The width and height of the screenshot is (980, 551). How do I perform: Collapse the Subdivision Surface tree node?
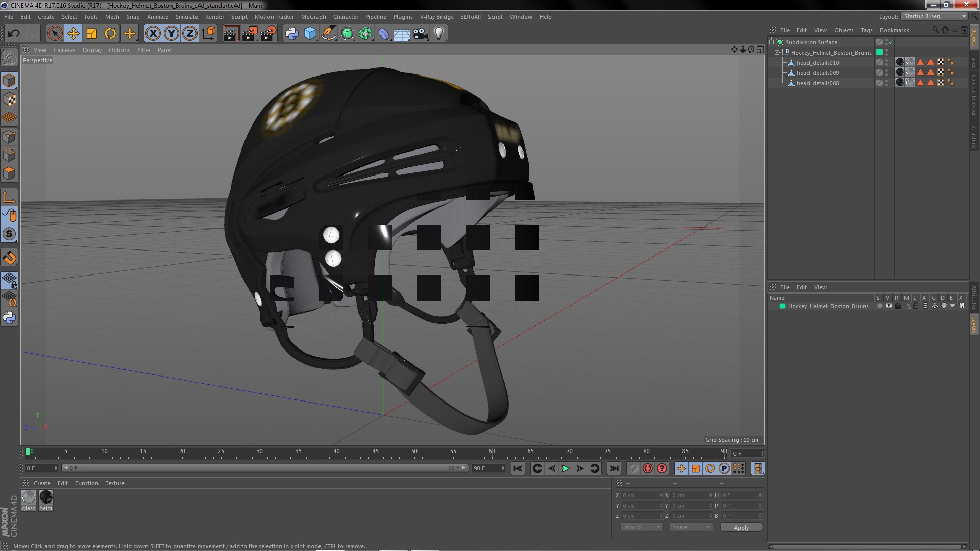point(772,42)
